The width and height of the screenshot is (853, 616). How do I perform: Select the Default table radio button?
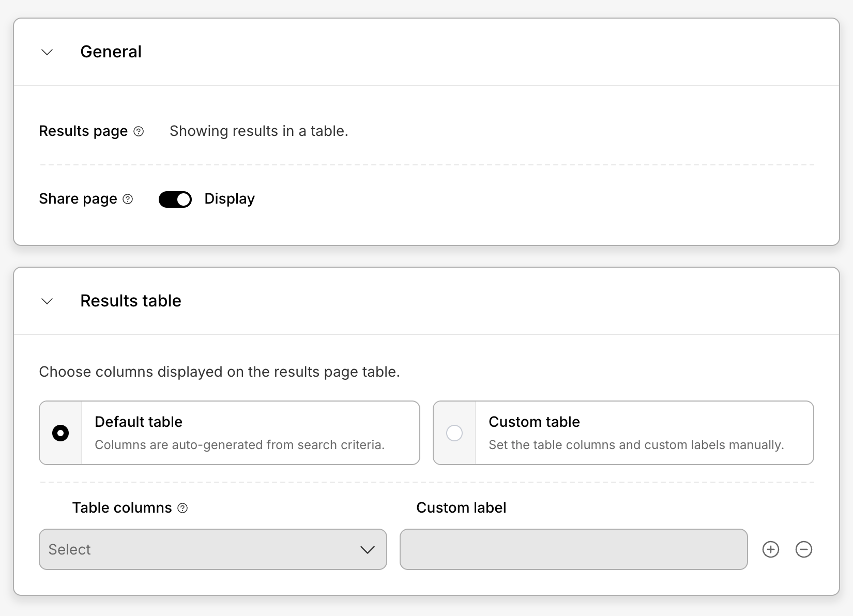tap(60, 433)
